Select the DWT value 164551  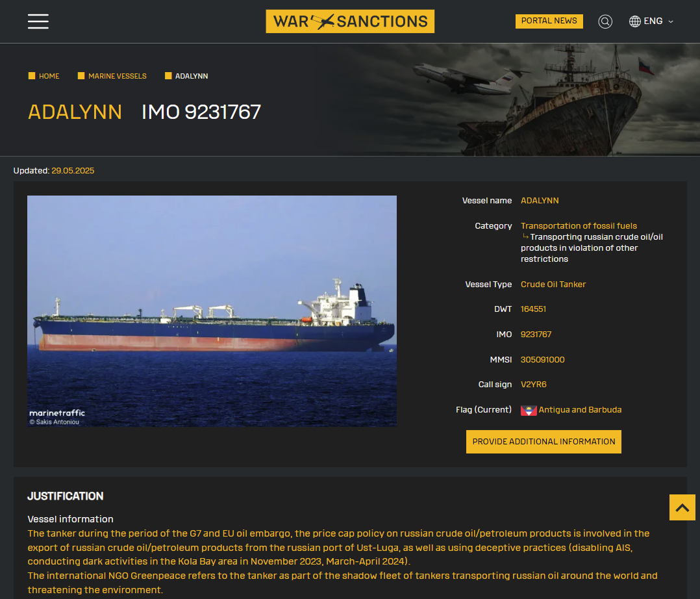tap(533, 309)
